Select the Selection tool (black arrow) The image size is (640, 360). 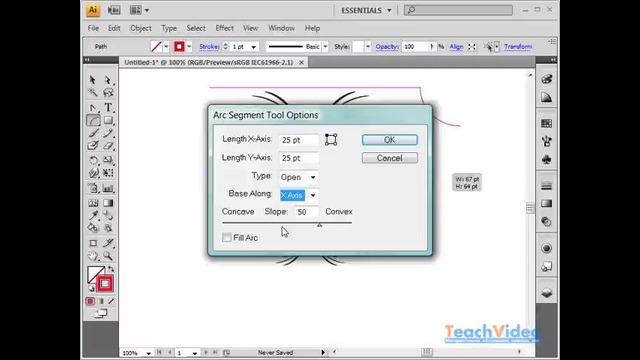click(93, 79)
